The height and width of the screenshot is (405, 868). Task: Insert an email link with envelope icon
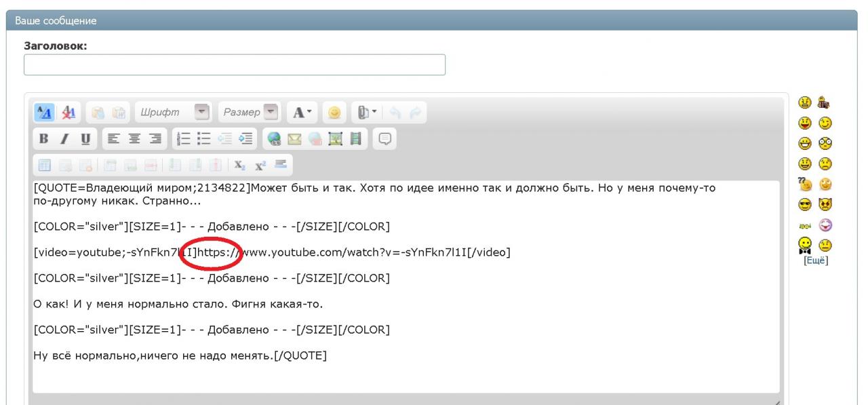tap(296, 138)
